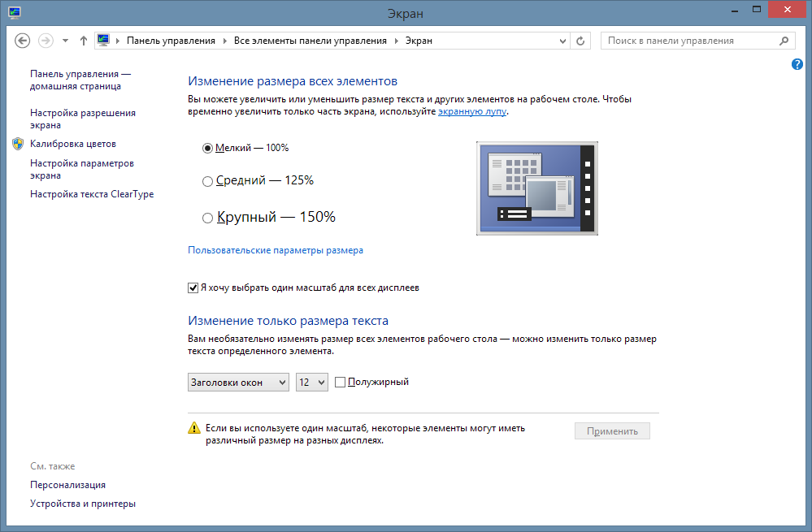812x532 pixels.
Task: Open Панель управления — домашняя страница
Action: pos(80,80)
